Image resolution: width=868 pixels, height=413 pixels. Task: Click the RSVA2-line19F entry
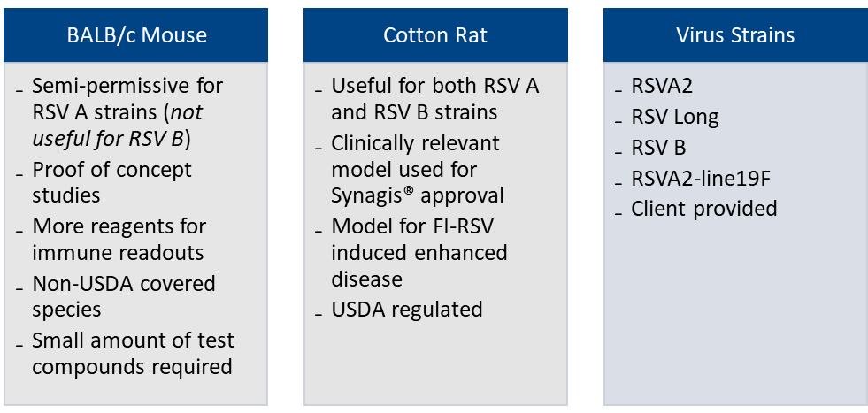pyautogui.click(x=701, y=179)
